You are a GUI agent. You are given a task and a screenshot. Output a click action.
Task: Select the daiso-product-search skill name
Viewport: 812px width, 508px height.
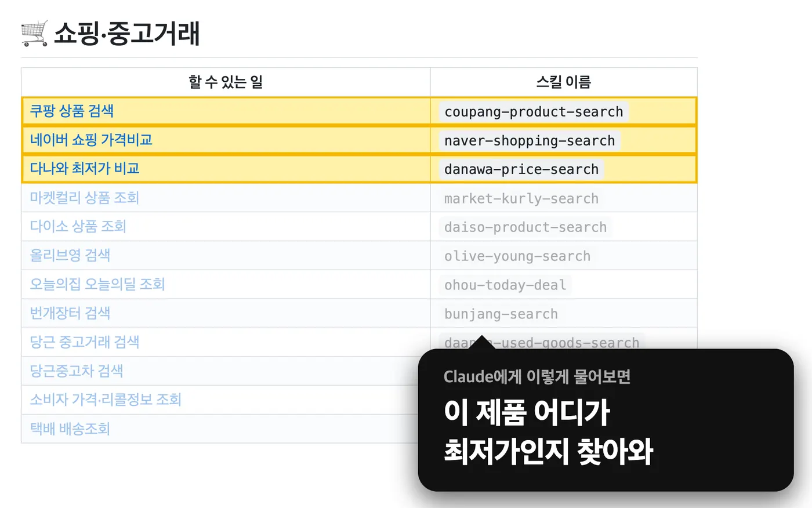tap(525, 227)
